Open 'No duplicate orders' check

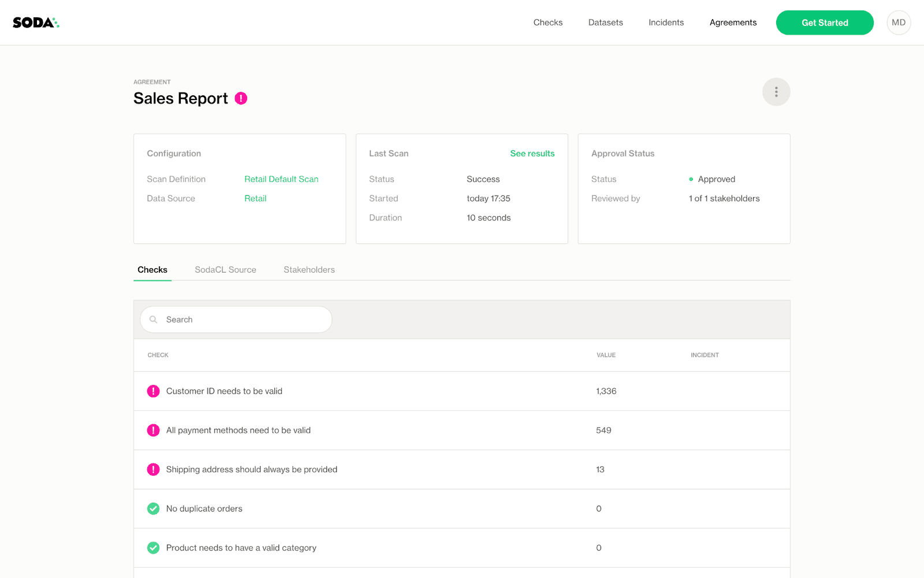(x=204, y=509)
